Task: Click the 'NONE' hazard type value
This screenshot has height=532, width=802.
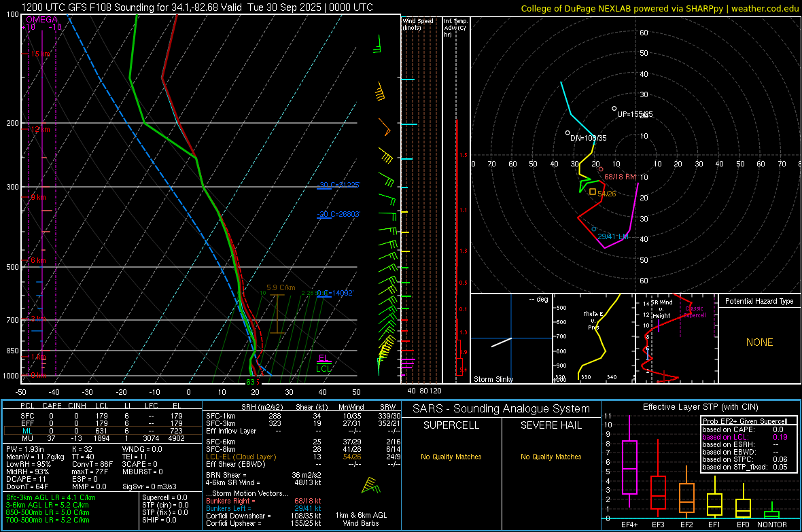Action: [760, 342]
